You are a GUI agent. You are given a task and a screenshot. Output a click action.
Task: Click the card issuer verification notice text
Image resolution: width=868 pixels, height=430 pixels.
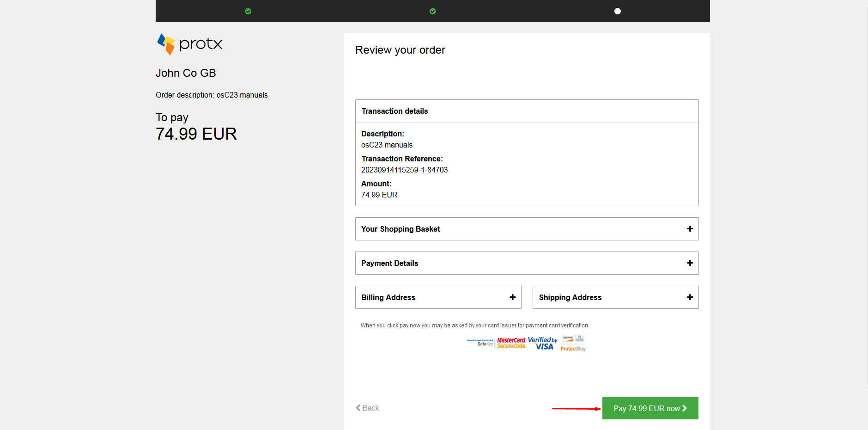(x=475, y=326)
